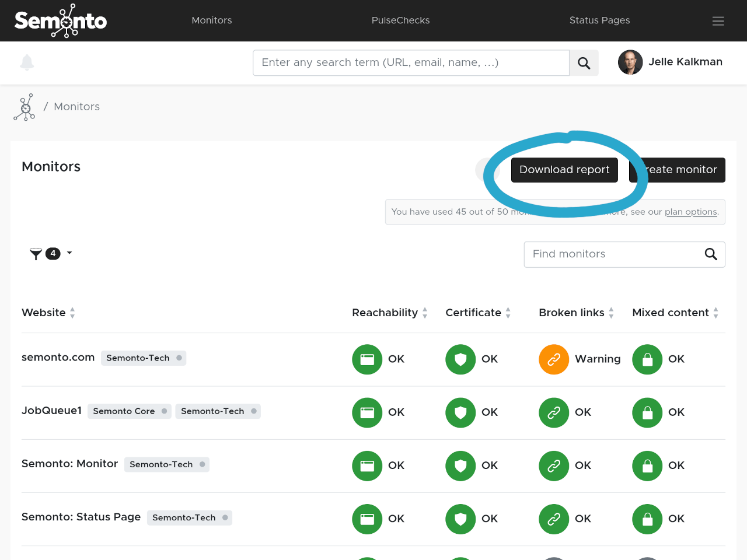Screen dimensions: 747x560
Task: Open the plan options link
Action: (x=691, y=212)
